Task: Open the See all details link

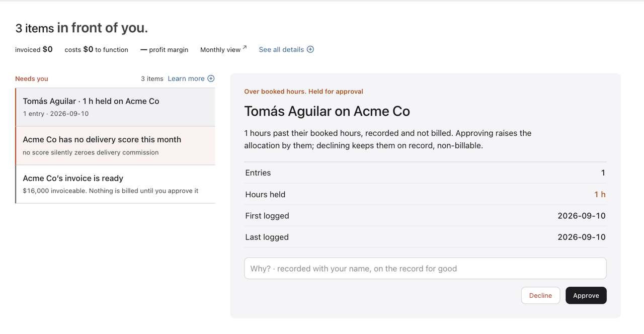Action: pos(286,49)
